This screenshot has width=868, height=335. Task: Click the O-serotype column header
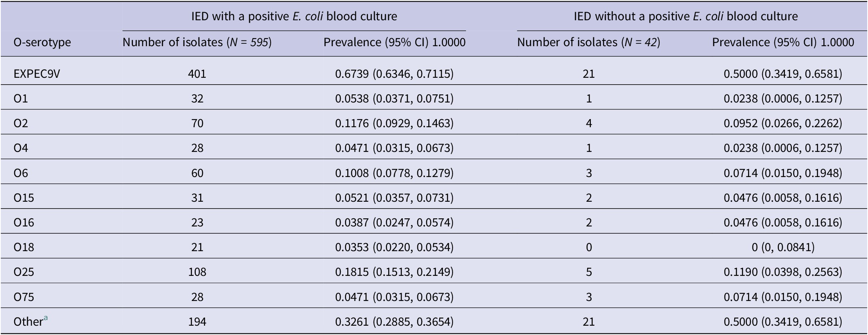click(42, 42)
